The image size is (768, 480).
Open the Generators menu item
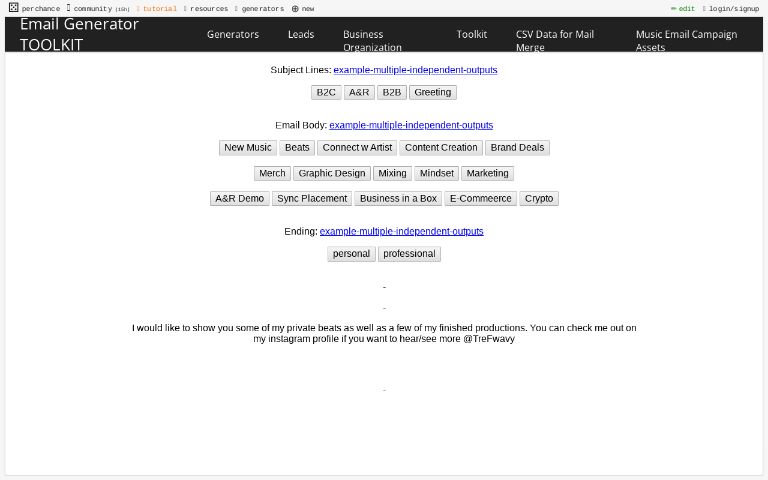[x=232, y=34]
